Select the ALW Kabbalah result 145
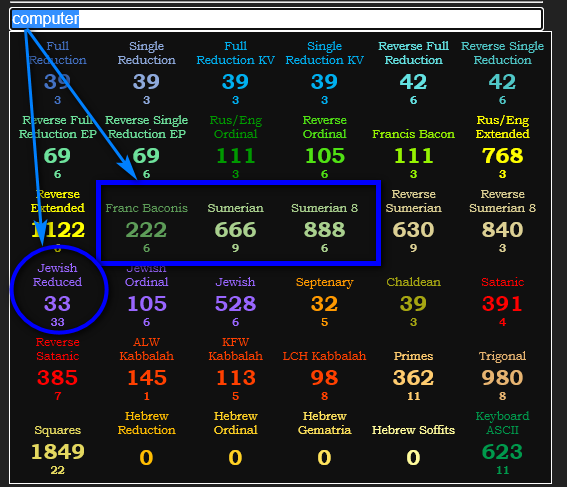567x487 pixels. [x=146, y=377]
